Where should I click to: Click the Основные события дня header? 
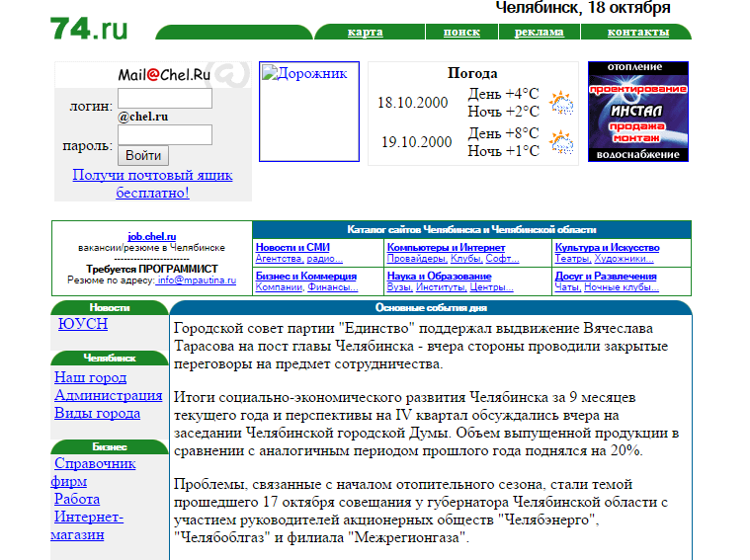tap(431, 307)
